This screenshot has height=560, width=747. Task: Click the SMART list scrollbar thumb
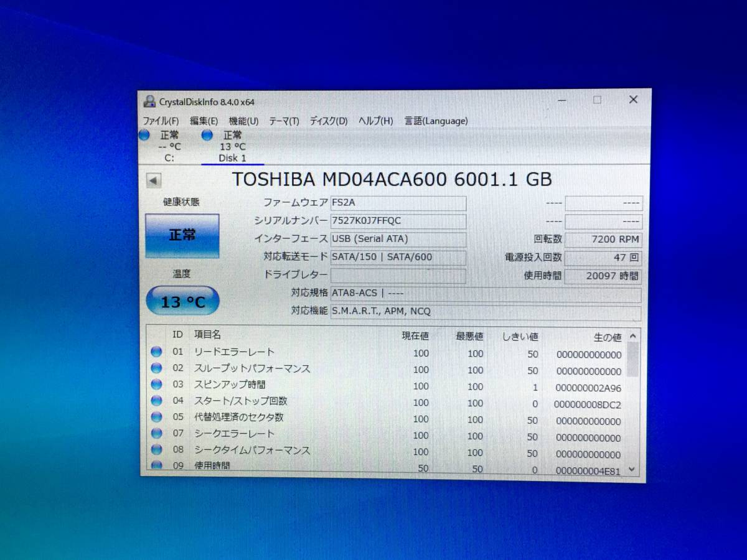(632, 360)
